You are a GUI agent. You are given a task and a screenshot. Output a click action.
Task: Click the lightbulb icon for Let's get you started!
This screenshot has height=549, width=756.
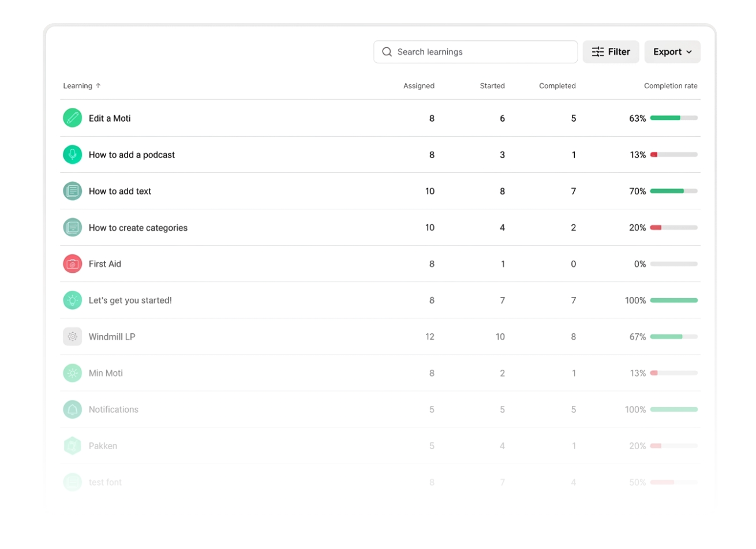(x=72, y=300)
